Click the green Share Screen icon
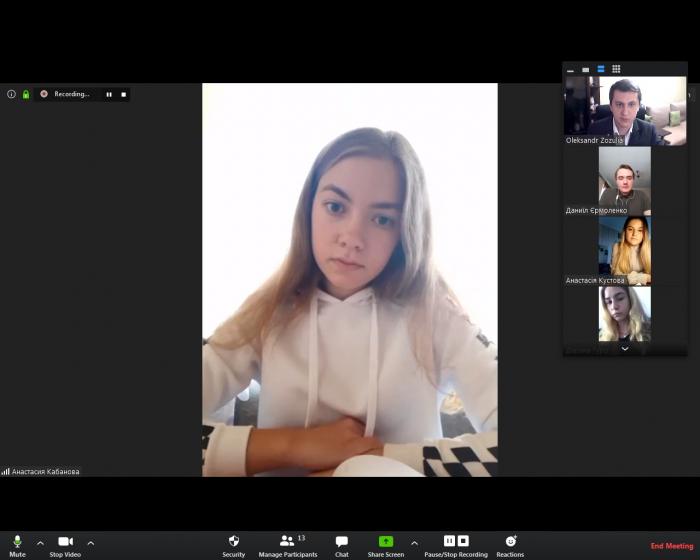700x560 pixels. [x=386, y=541]
